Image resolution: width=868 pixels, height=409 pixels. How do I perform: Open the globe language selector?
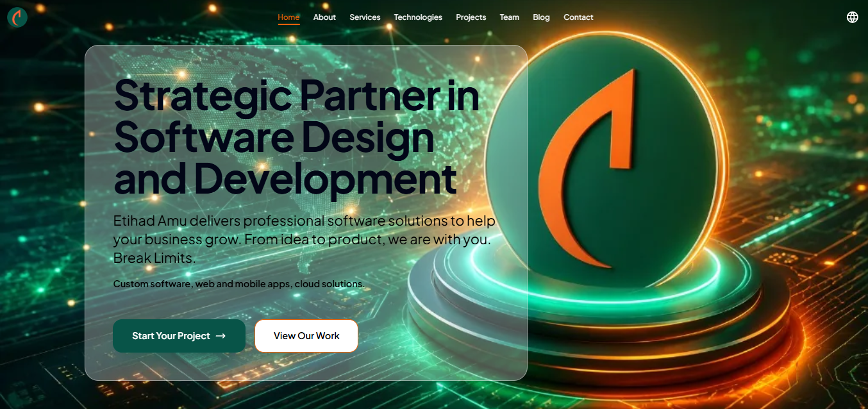click(x=852, y=17)
